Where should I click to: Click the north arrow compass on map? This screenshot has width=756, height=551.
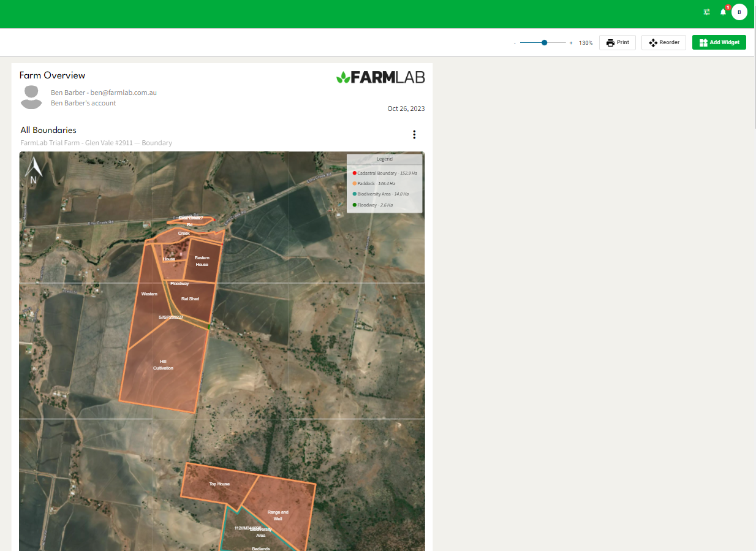click(x=33, y=171)
